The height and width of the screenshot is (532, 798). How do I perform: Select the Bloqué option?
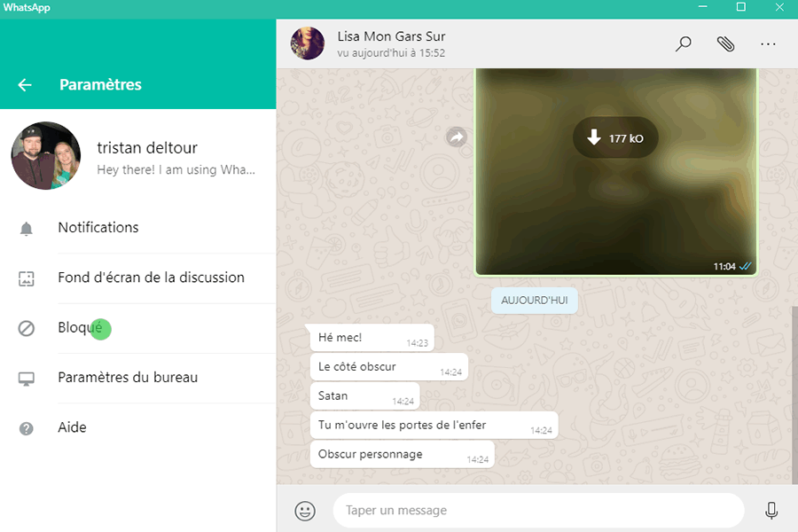click(80, 328)
